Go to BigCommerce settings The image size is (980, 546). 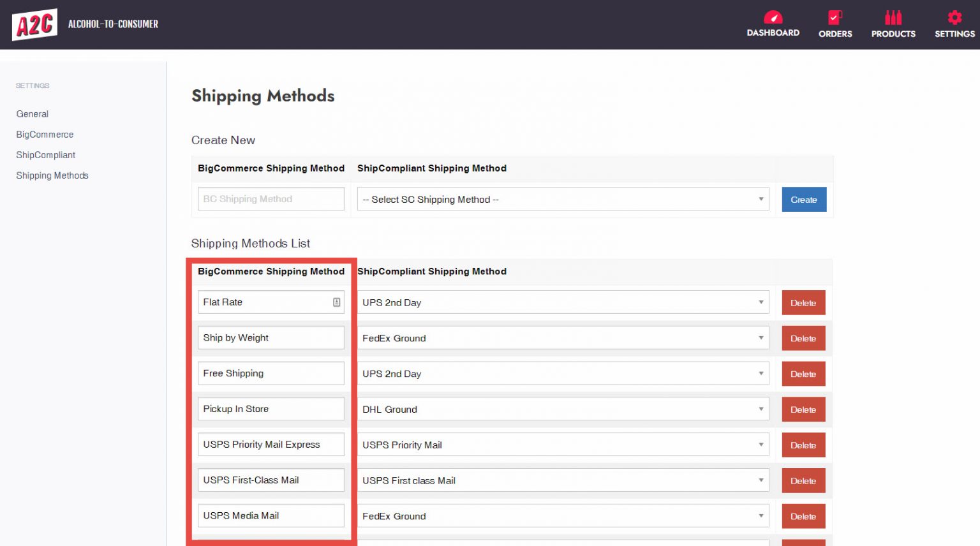click(x=45, y=135)
